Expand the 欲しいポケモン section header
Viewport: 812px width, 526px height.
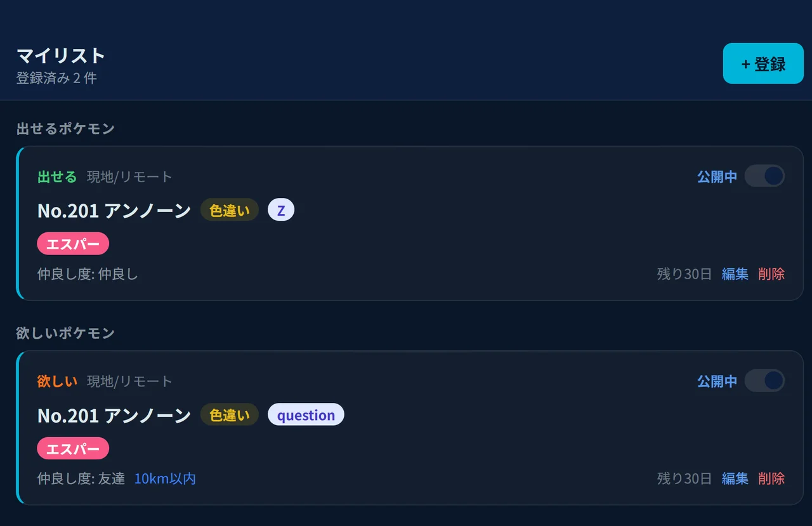[x=65, y=332]
